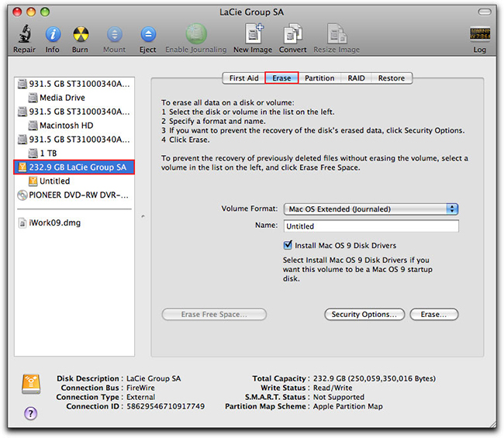The image size is (504, 438).
Task: Click the green zoom window button
Action: click(45, 12)
